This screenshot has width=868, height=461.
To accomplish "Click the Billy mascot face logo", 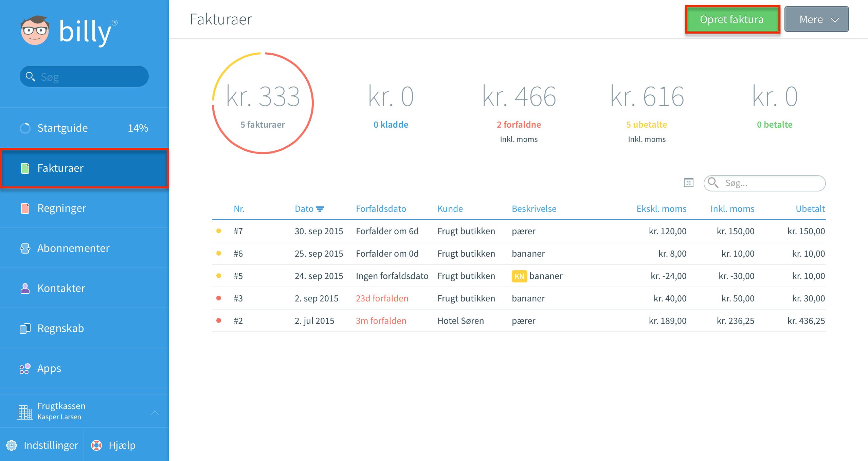I will click(35, 31).
